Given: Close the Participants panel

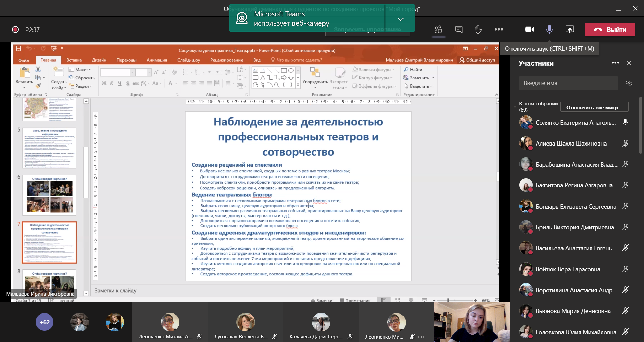Looking at the screenshot, I should tap(629, 63).
